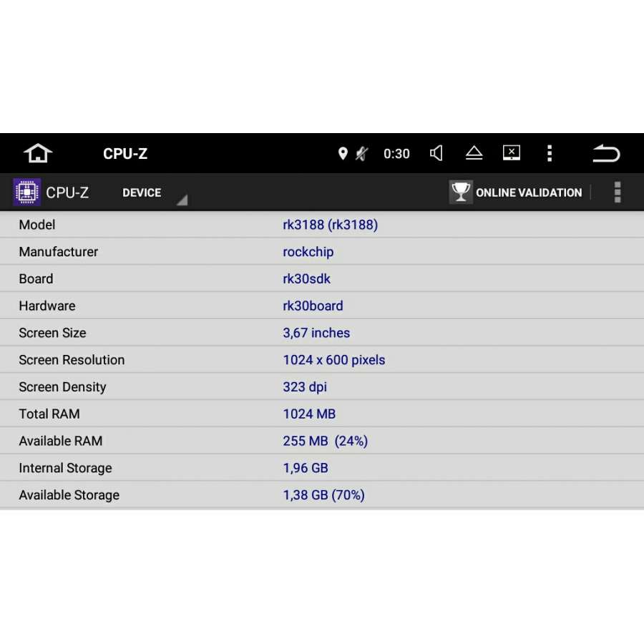The width and height of the screenshot is (644, 644).
Task: Select value rk3188 (rk3188)
Action: pyautogui.click(x=330, y=225)
